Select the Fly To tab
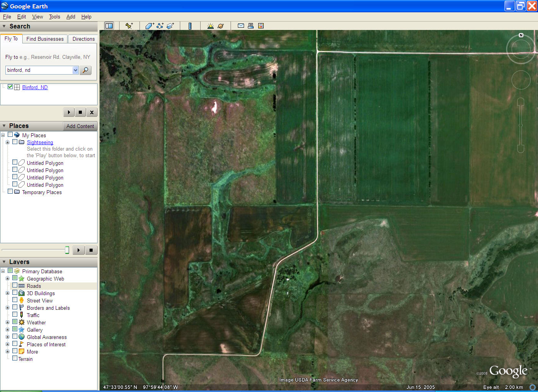Viewport: 538px width, 392px height. pyautogui.click(x=11, y=39)
